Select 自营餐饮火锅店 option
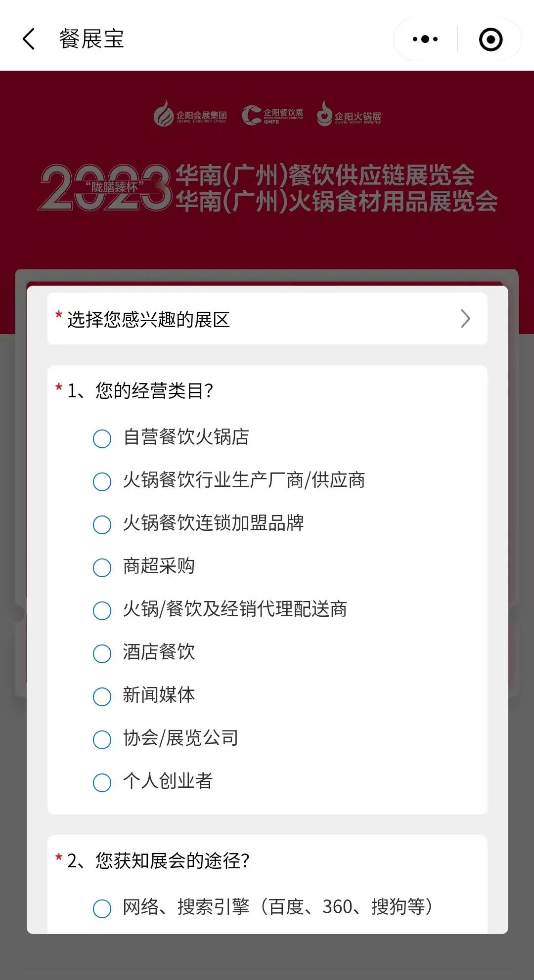 coord(171,437)
